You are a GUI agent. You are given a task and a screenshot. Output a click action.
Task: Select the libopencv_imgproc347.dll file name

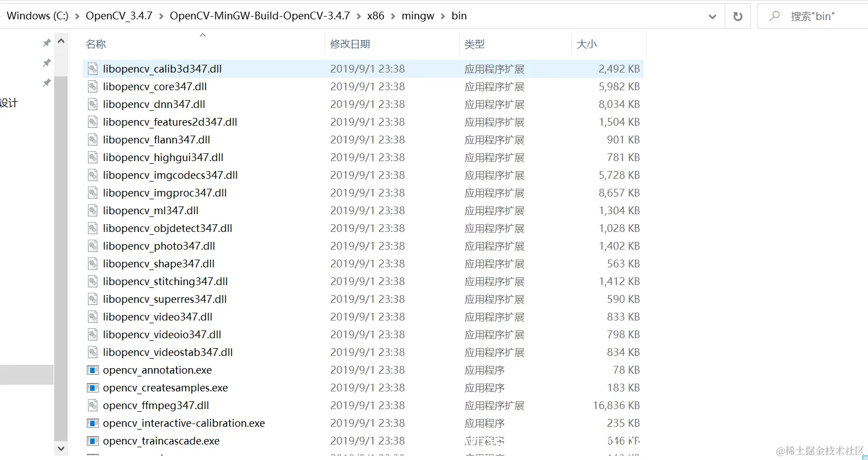pyautogui.click(x=165, y=193)
